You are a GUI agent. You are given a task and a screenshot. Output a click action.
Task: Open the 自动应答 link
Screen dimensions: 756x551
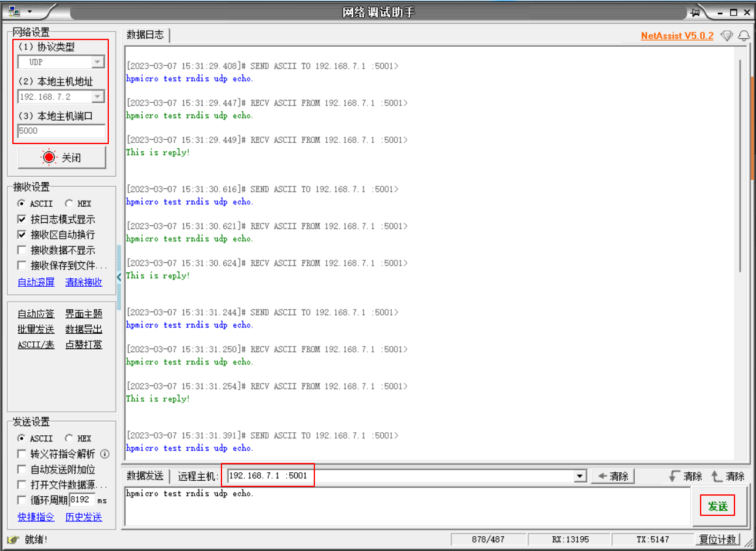[x=36, y=314]
